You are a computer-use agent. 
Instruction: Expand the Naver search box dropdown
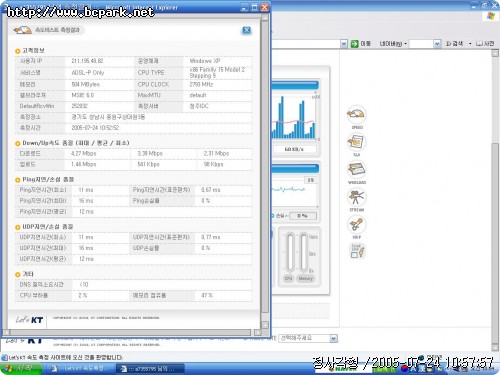tap(437, 44)
